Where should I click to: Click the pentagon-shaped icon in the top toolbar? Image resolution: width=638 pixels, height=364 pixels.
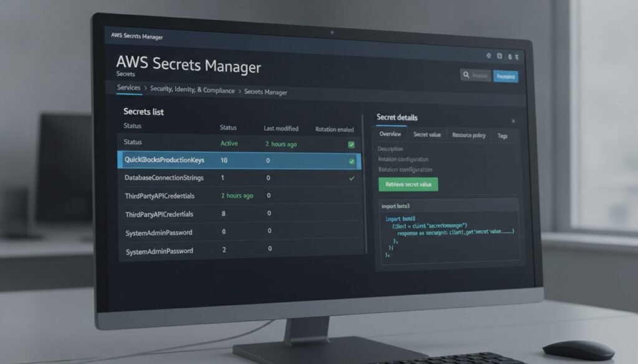[488, 55]
